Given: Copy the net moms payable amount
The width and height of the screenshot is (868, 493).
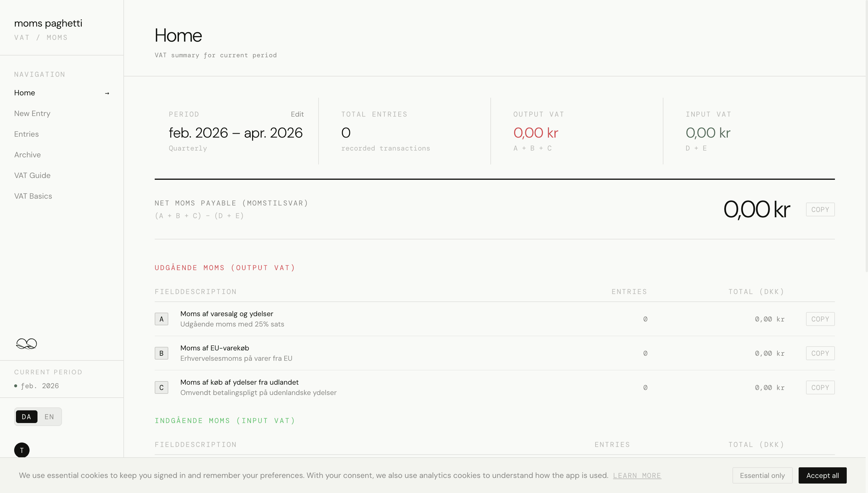Looking at the screenshot, I should click(x=820, y=210).
